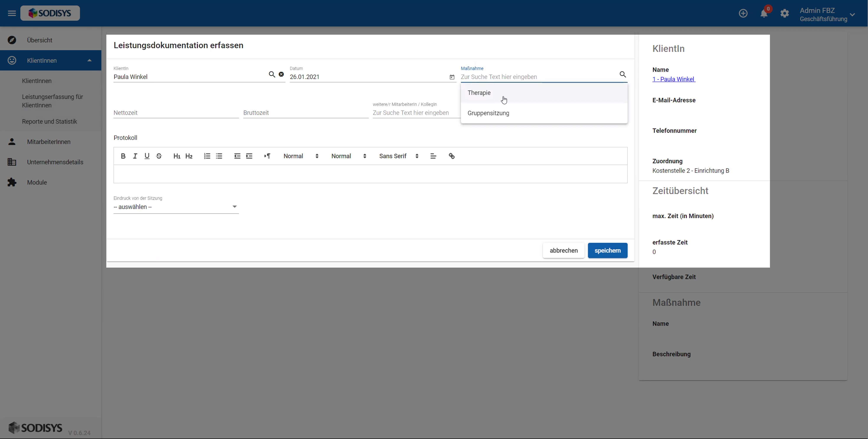Click the Module puzzle piece icon
This screenshot has height=439, width=868.
(12, 182)
